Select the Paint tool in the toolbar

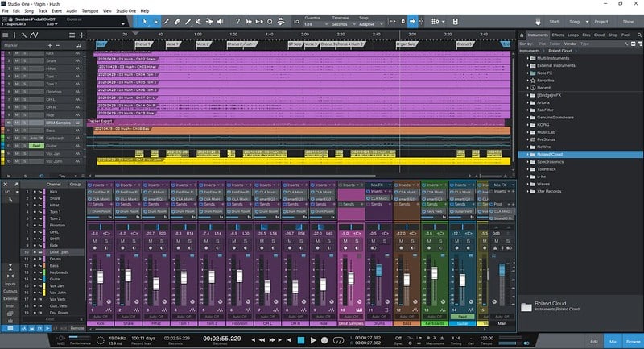[x=188, y=22]
